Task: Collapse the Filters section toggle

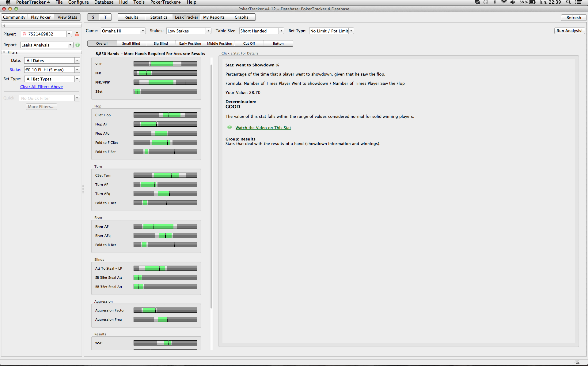Action: pyautogui.click(x=4, y=52)
